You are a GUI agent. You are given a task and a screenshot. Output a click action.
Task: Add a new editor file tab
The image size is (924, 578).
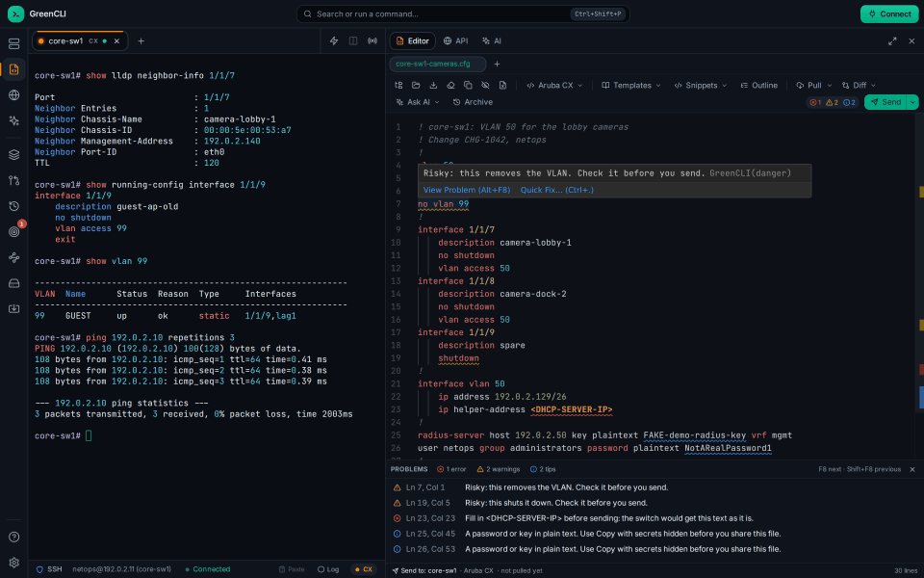pyautogui.click(x=497, y=64)
